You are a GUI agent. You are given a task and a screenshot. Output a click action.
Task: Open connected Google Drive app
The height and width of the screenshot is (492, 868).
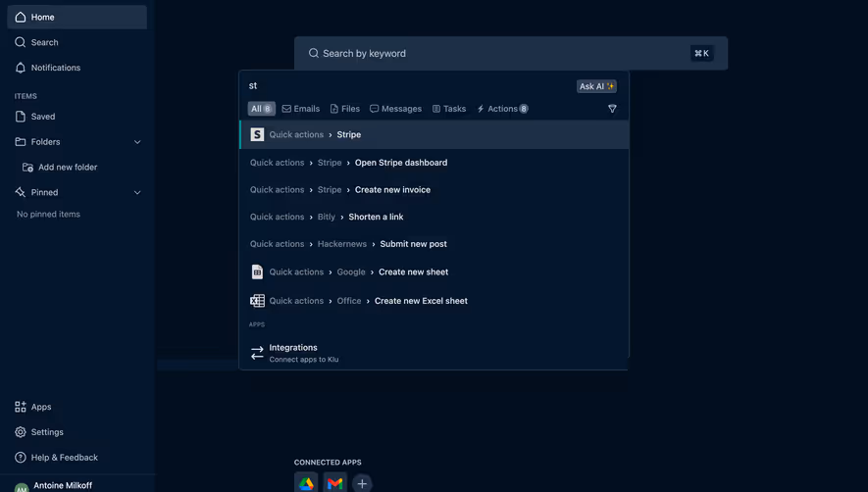click(x=306, y=483)
